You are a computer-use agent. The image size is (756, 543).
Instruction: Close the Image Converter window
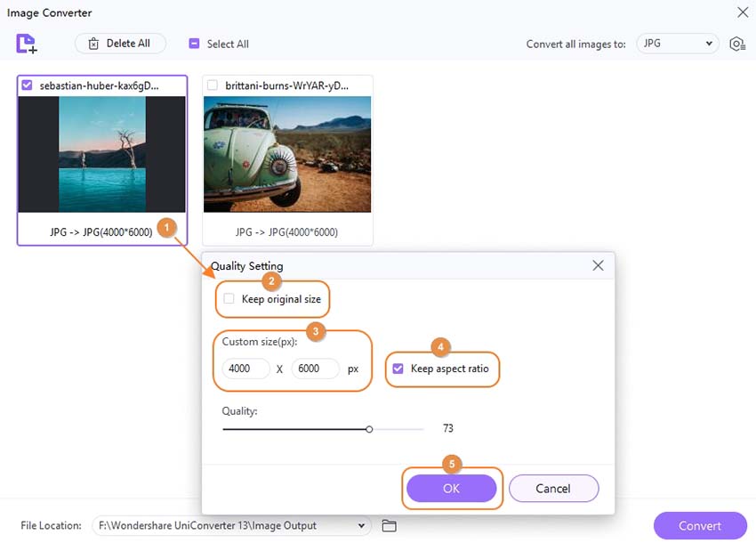[743, 12]
